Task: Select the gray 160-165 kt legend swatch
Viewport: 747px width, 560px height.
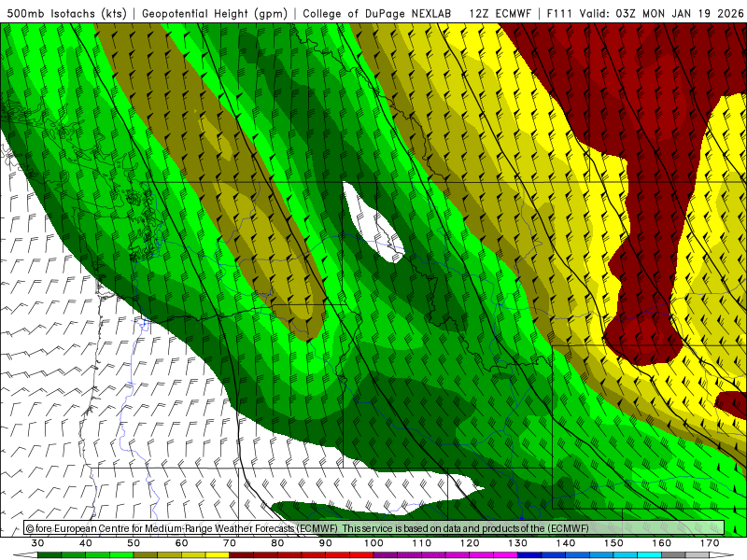Action: click(x=673, y=555)
